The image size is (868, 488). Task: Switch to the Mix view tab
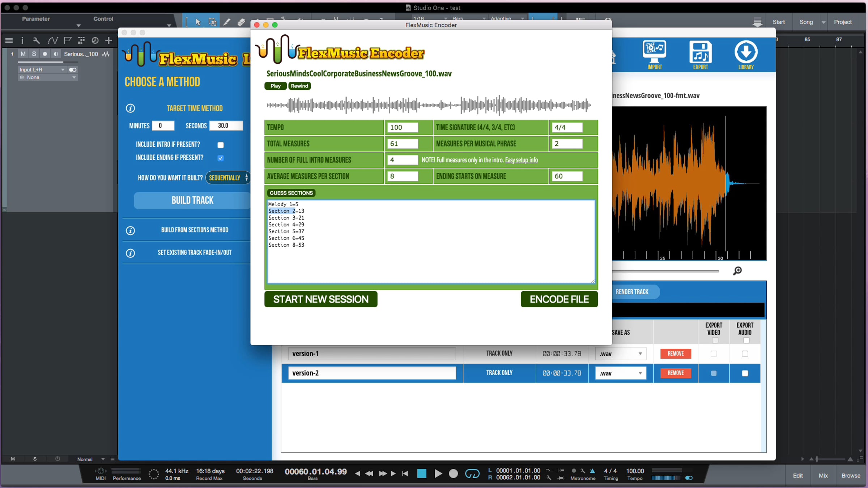pos(823,475)
